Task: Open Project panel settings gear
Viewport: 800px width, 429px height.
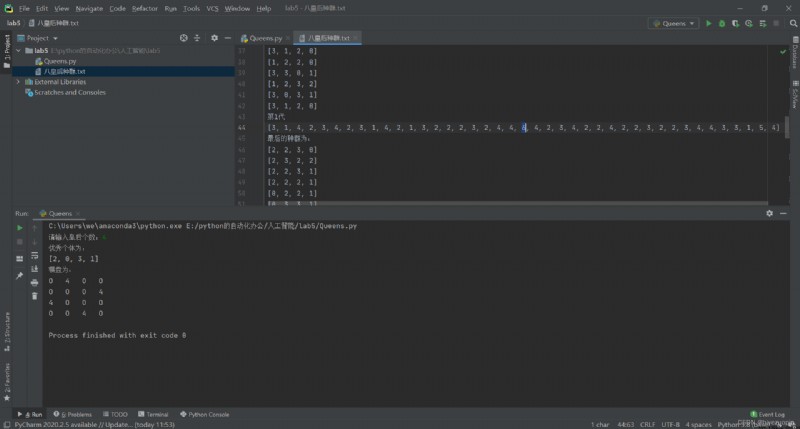Action: click(x=214, y=38)
